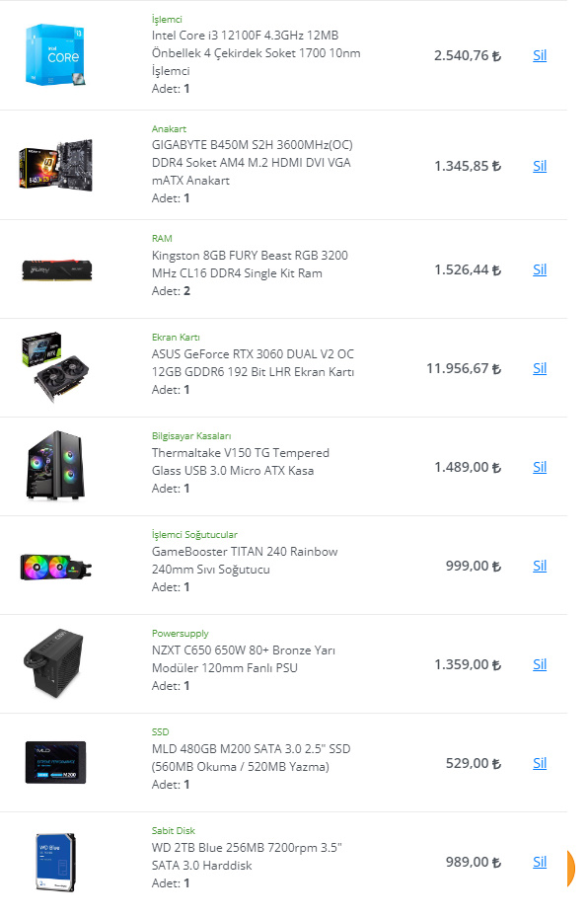
Task: Delete the NZXT power supply with Sil
Action: point(540,664)
